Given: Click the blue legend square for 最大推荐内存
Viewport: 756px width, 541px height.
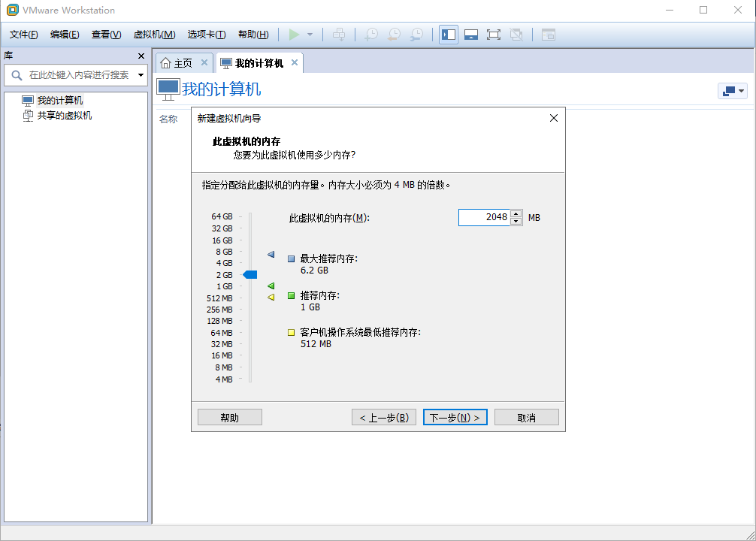Looking at the screenshot, I should point(292,259).
